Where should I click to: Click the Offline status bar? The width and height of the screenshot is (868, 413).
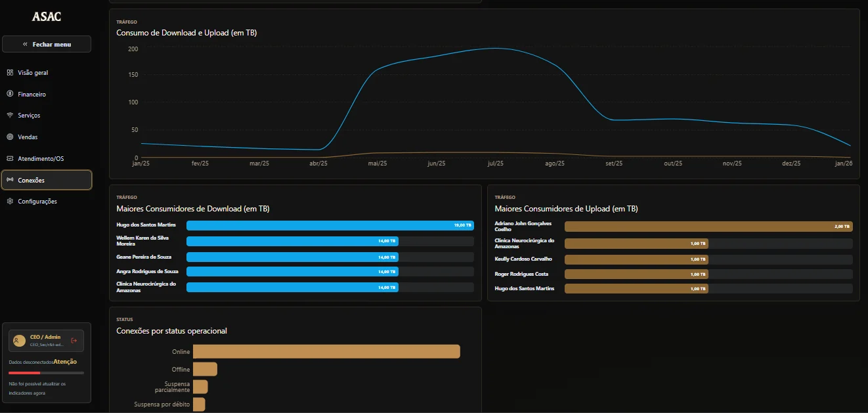tap(205, 369)
